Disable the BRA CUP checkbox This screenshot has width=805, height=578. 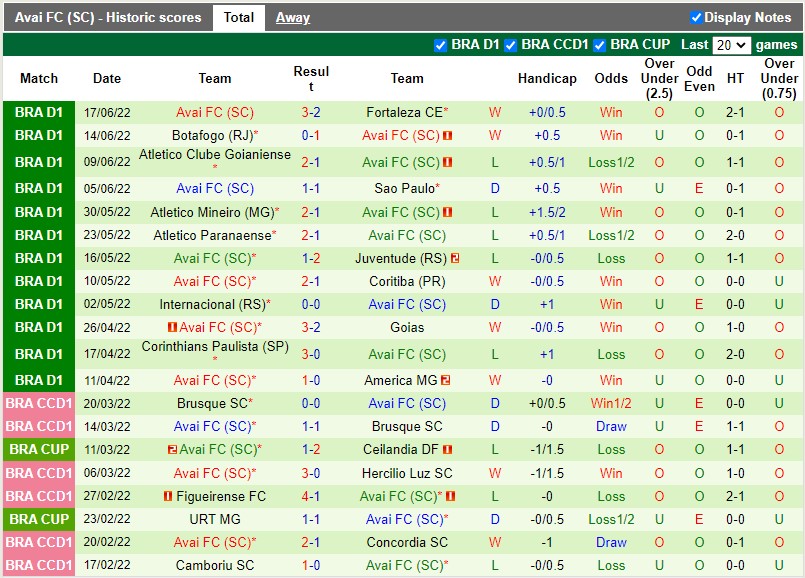[600, 44]
